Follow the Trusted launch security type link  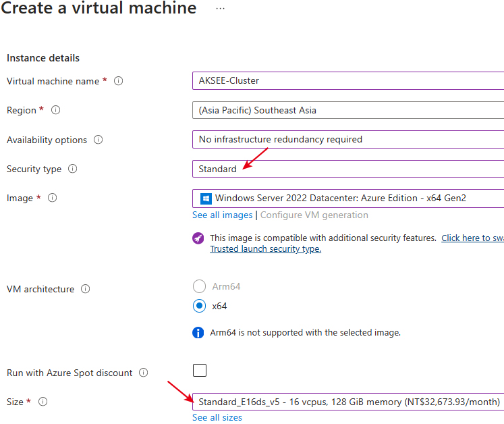click(x=266, y=248)
